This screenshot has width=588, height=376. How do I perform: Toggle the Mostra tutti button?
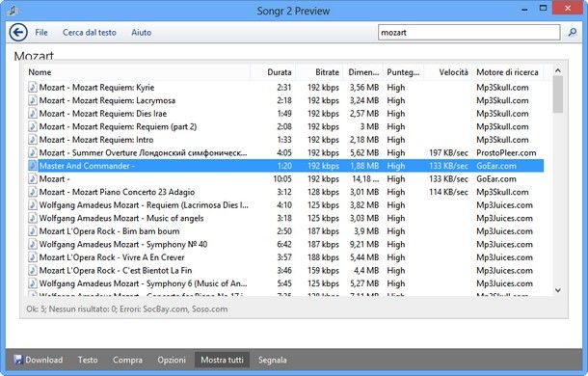(222, 360)
